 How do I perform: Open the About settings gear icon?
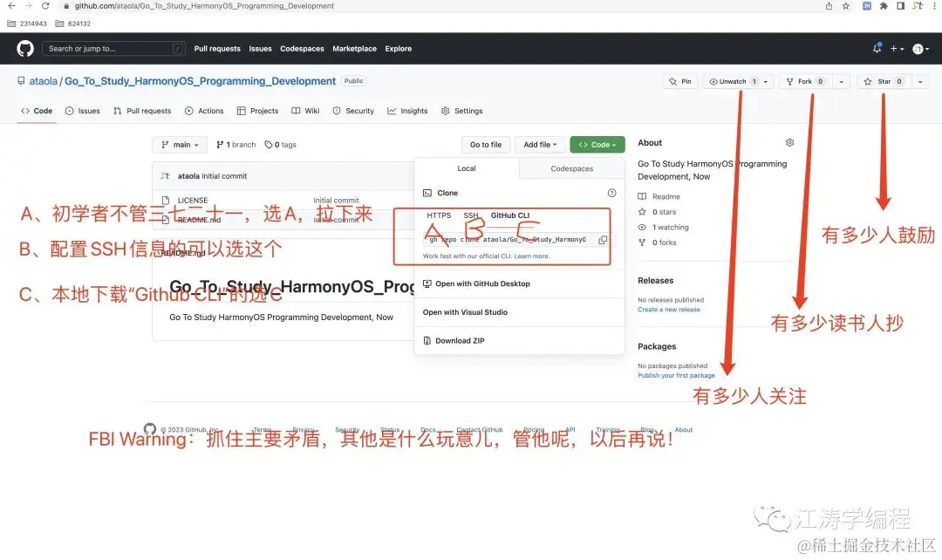point(790,143)
